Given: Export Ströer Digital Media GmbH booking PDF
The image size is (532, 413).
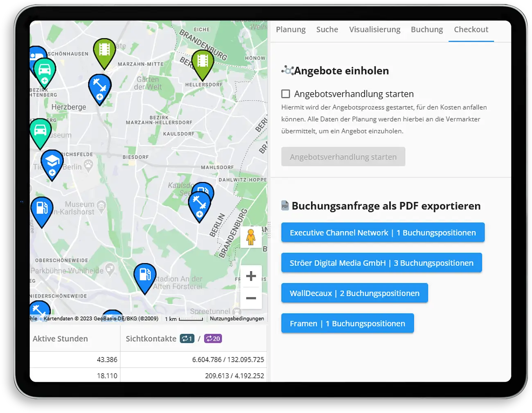Looking at the screenshot, I should (x=381, y=263).
